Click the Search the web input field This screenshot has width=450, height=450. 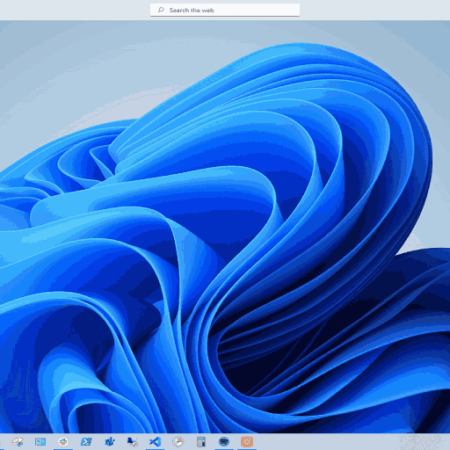click(x=225, y=10)
